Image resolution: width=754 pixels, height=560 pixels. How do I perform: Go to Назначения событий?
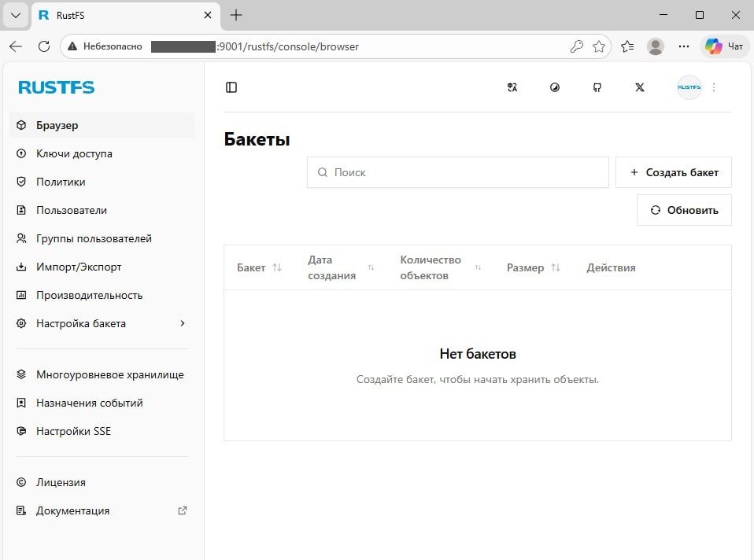[102, 403]
